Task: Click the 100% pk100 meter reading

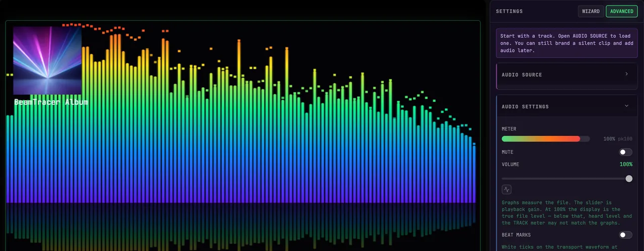Action: (618, 139)
